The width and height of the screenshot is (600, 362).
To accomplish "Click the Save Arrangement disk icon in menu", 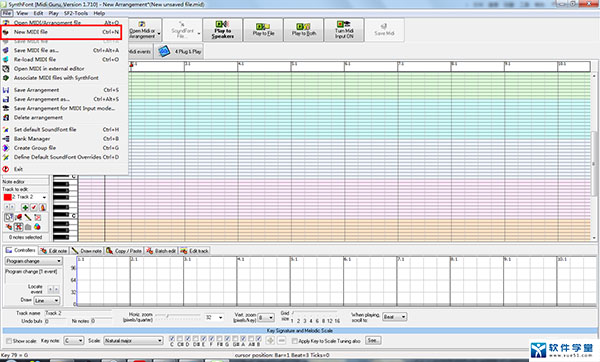I will tap(6, 90).
